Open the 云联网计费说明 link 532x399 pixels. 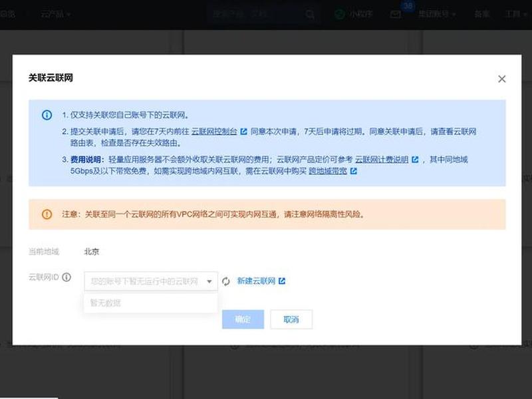[x=382, y=160]
